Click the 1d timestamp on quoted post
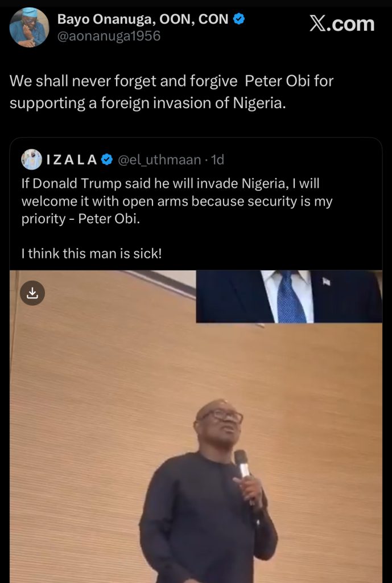Screen dimensions: 392x583 click(x=217, y=160)
